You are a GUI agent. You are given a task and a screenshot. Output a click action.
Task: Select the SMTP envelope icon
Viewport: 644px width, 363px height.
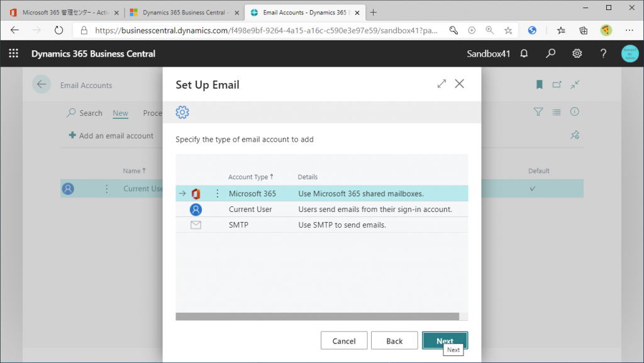point(196,225)
